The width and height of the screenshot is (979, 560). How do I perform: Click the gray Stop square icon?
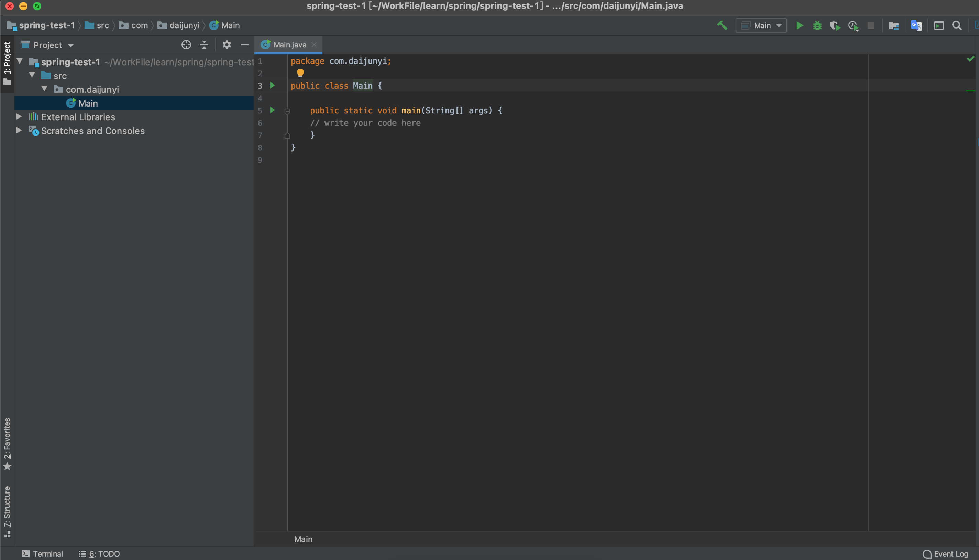point(871,25)
